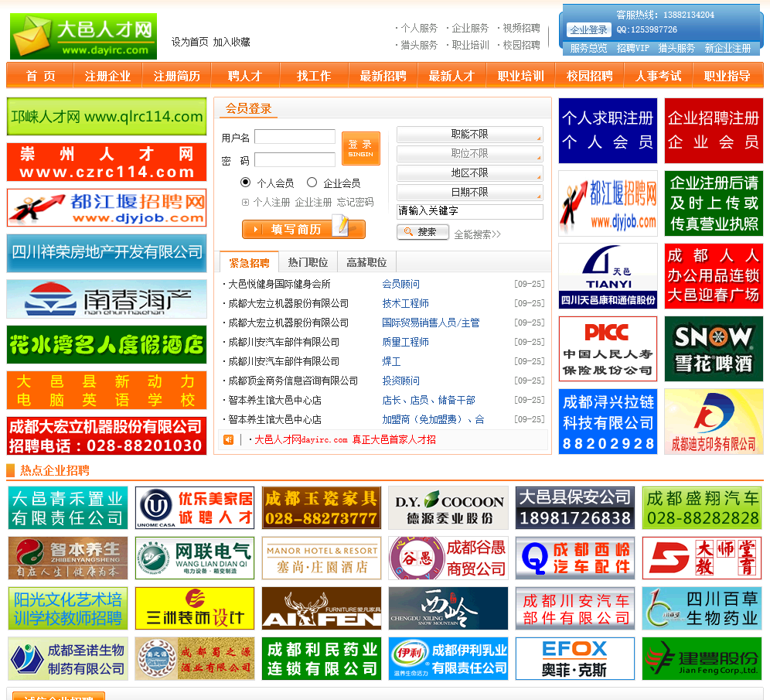
Task: Open the 成都迪克印务有限公司 logo banner
Action: tap(714, 422)
